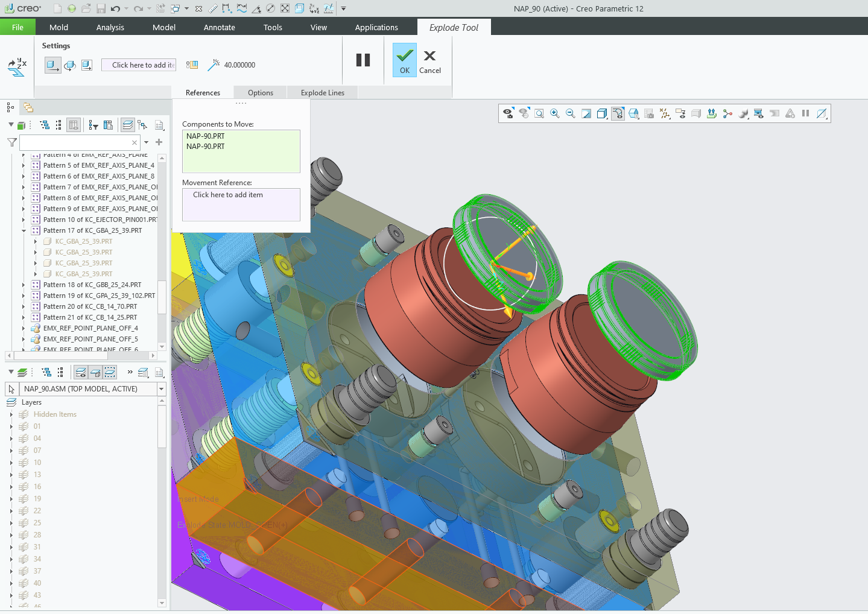Select the Rotate motion type icon
This screenshot has height=614, width=868.
click(70, 65)
